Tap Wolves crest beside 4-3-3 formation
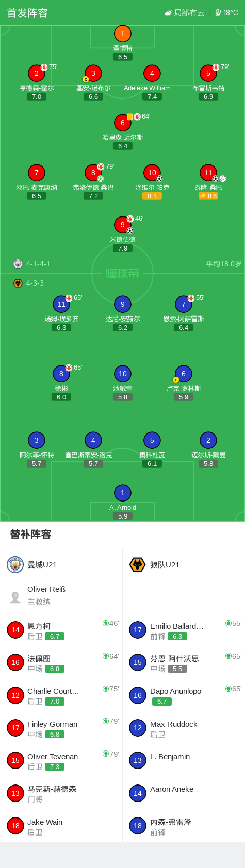245x868 pixels. pos(18,283)
